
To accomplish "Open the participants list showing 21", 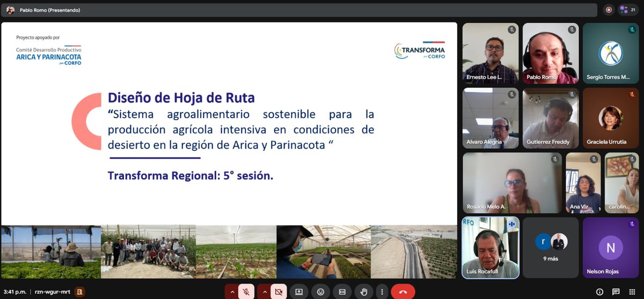I will click(627, 10).
